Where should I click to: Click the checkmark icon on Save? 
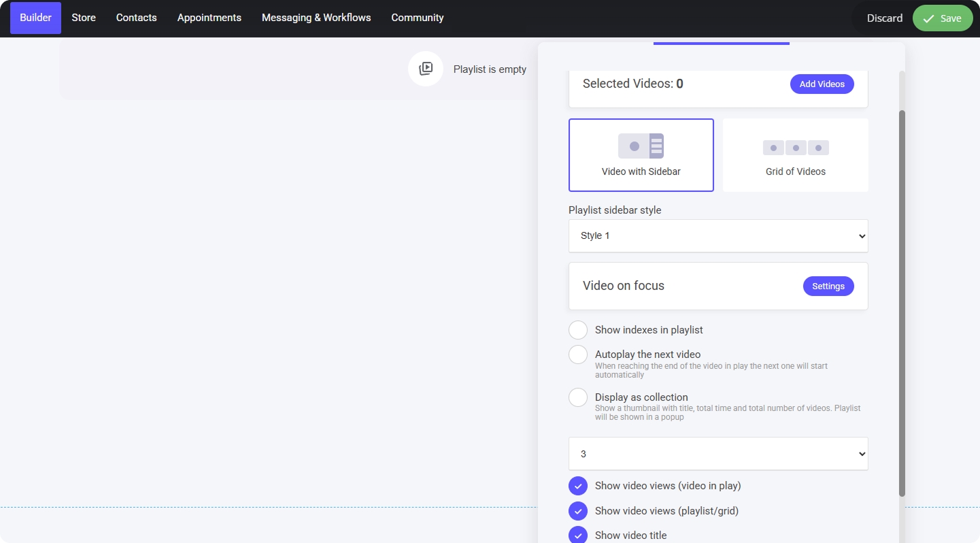click(928, 18)
